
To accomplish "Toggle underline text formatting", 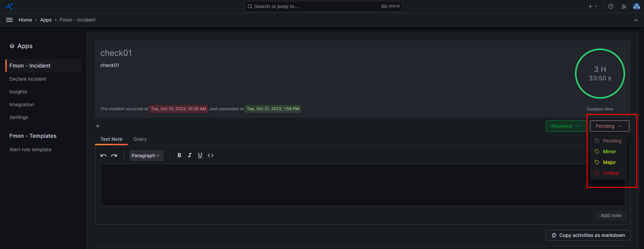I will coord(200,155).
